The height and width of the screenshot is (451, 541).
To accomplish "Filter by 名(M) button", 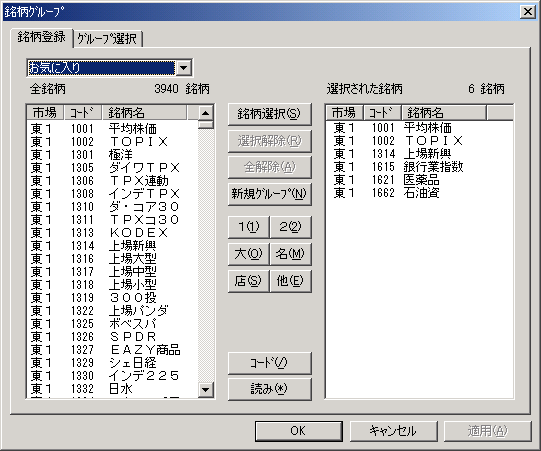I will [291, 254].
